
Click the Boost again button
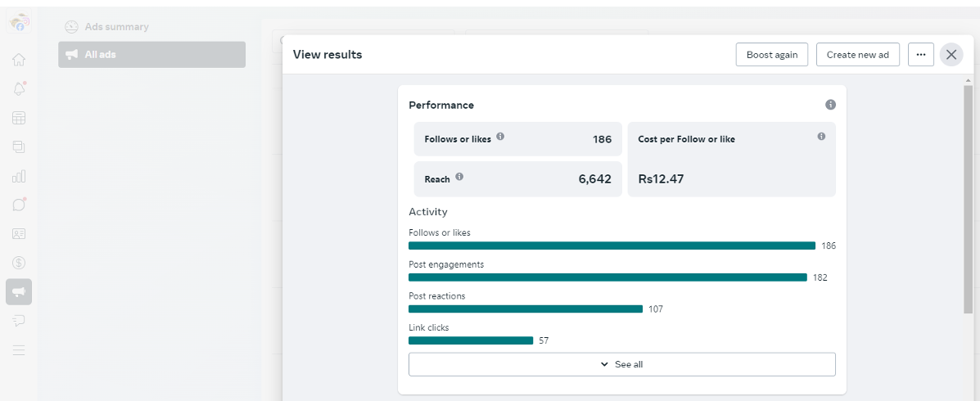771,55
